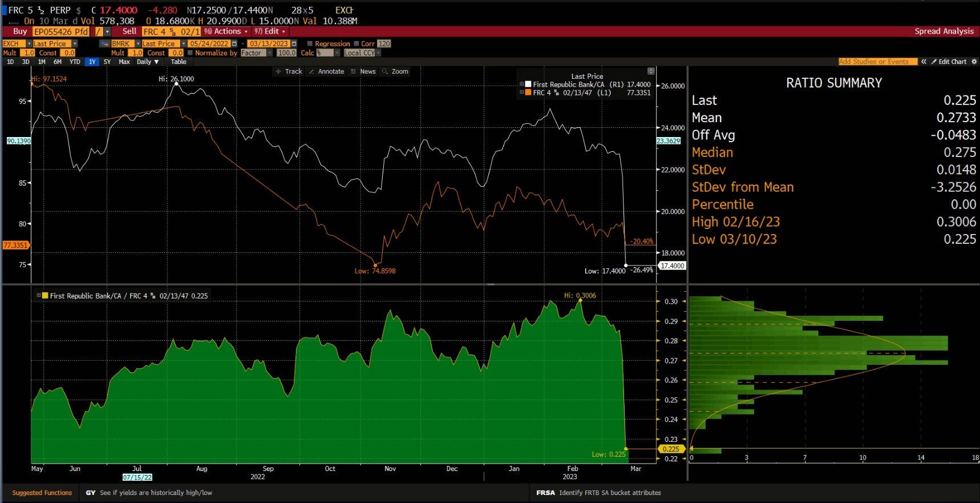Click the yellow ratio series swatch
This screenshot has height=503, width=980.
click(45, 296)
